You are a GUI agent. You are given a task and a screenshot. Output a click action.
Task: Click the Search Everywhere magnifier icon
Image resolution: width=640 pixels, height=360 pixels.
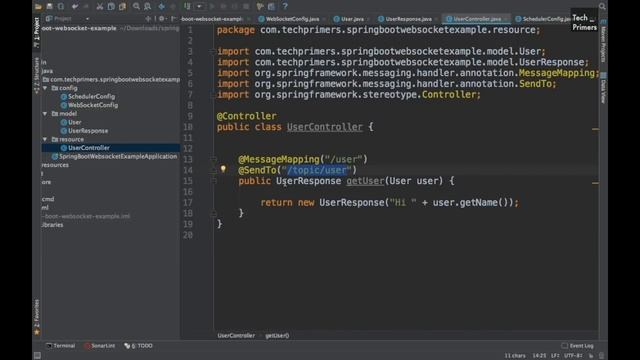point(602,6)
